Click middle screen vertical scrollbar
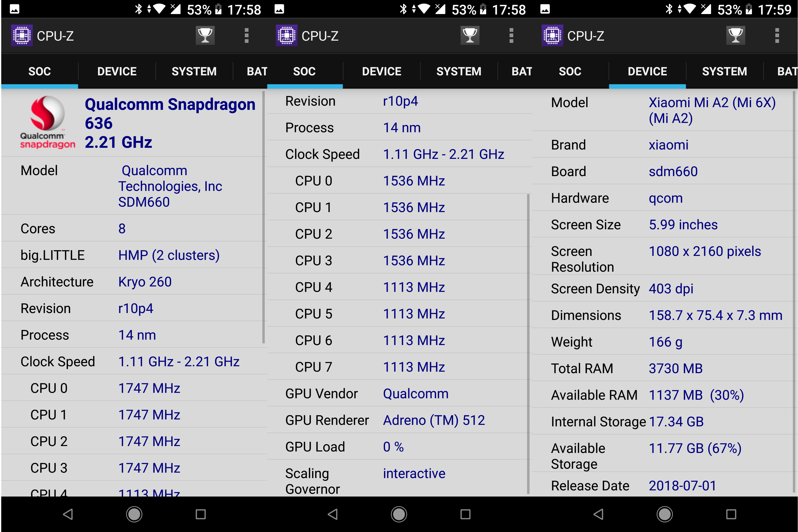798x532 pixels. pos(528,344)
